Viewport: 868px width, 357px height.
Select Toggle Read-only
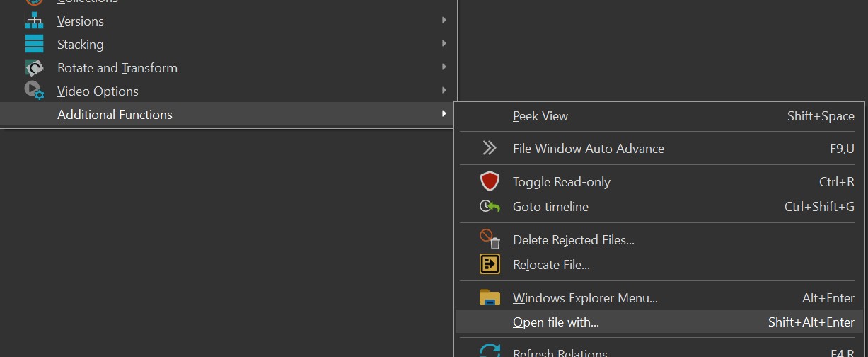point(659,182)
